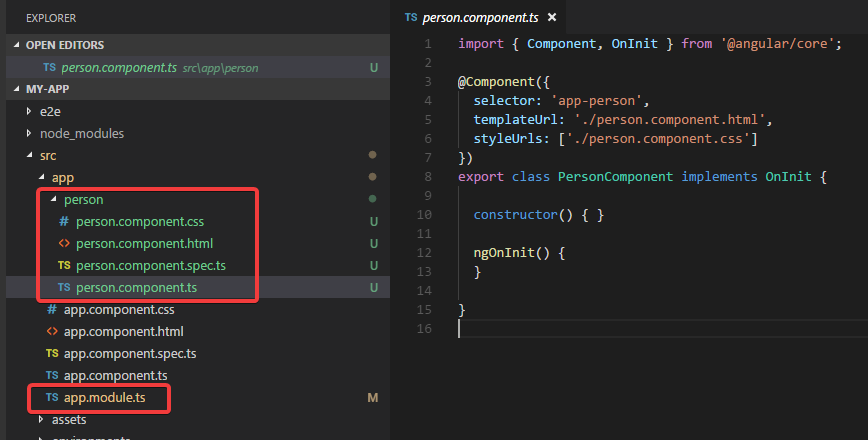Viewport: 868px width, 440px height.
Task: Expand the e2e folder
Action: [x=29, y=112]
